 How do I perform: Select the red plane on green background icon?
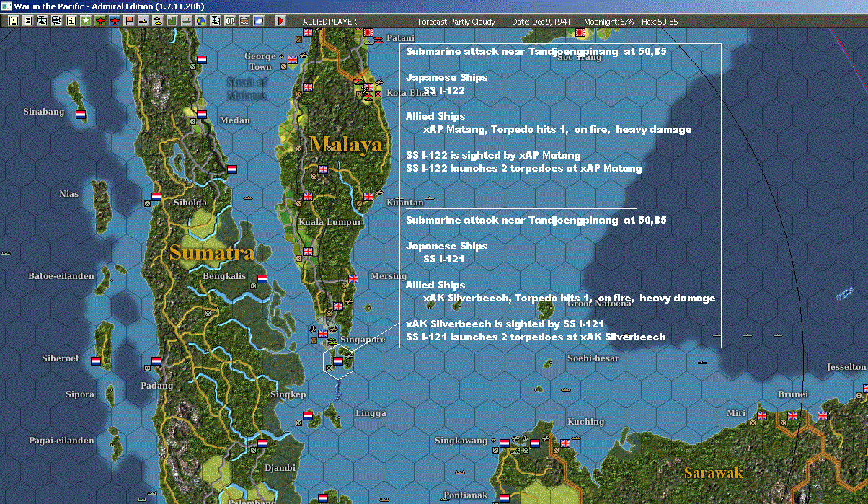pyautogui.click(x=100, y=21)
